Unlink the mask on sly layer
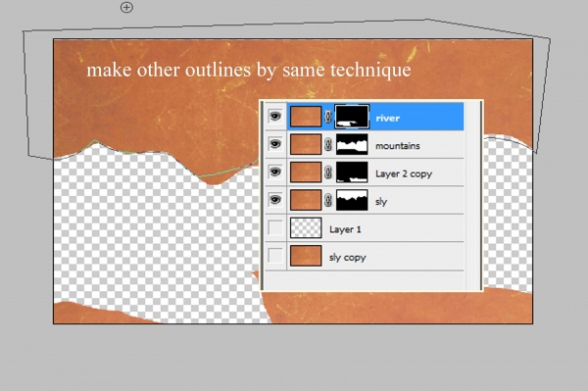Image resolution: width=588 pixels, height=391 pixels. (x=328, y=200)
